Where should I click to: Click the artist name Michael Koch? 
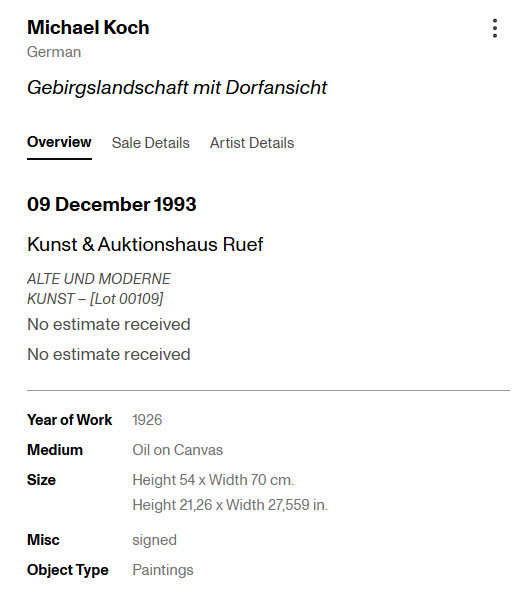point(88,28)
